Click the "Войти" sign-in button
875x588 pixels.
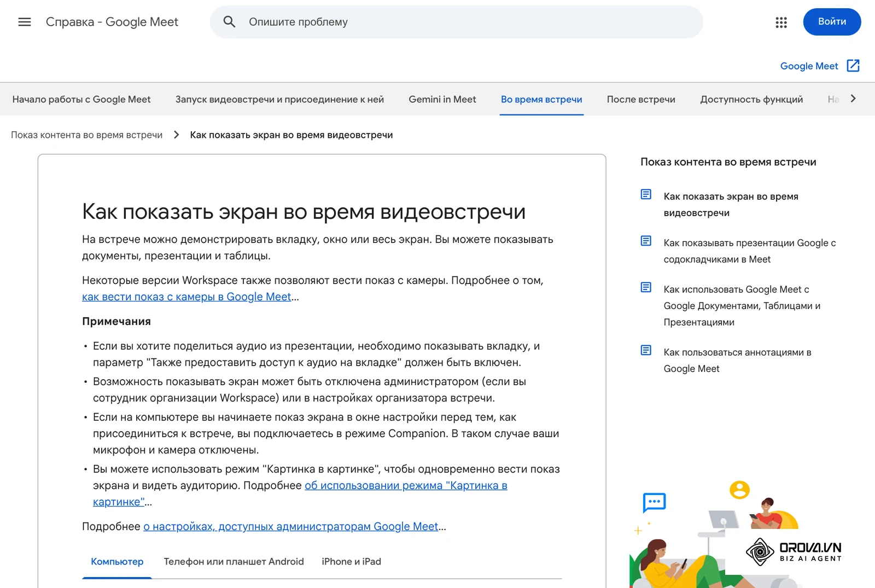[832, 22]
